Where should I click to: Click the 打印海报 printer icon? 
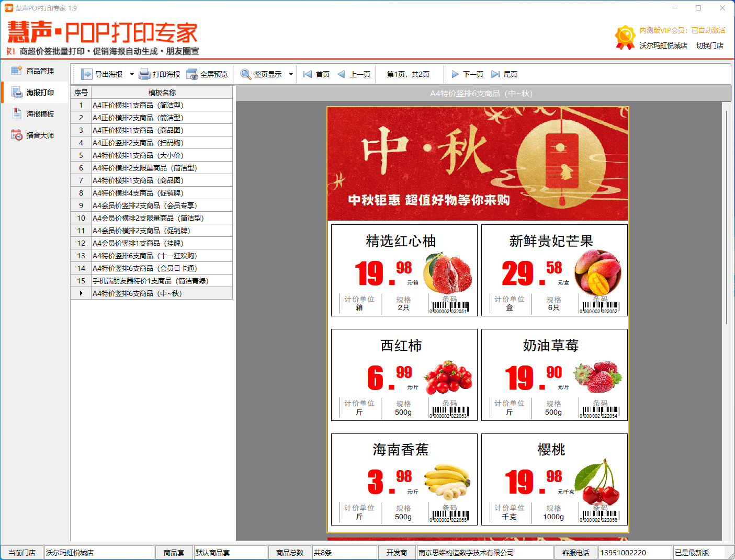click(143, 74)
